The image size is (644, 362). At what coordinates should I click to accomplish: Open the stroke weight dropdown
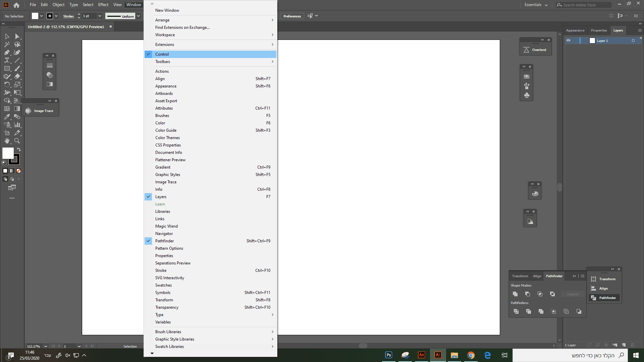pos(99,16)
